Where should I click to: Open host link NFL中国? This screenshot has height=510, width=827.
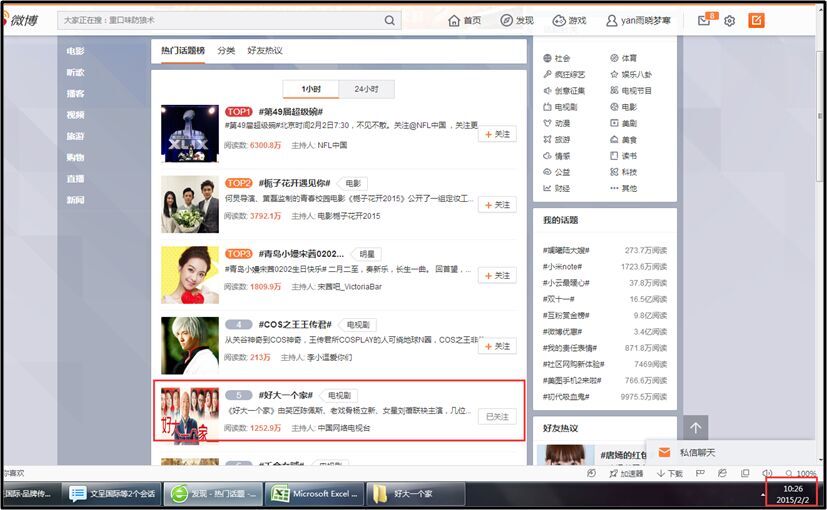332,145
